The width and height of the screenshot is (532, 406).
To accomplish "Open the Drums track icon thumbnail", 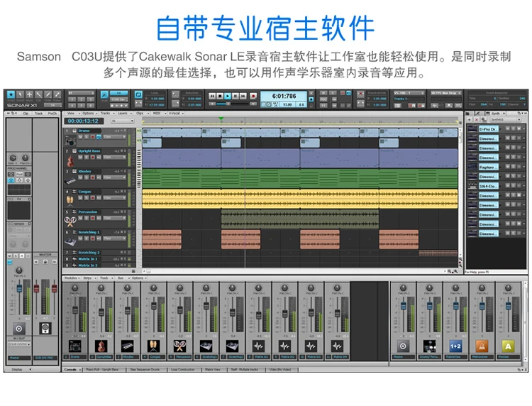I will coord(70,141).
